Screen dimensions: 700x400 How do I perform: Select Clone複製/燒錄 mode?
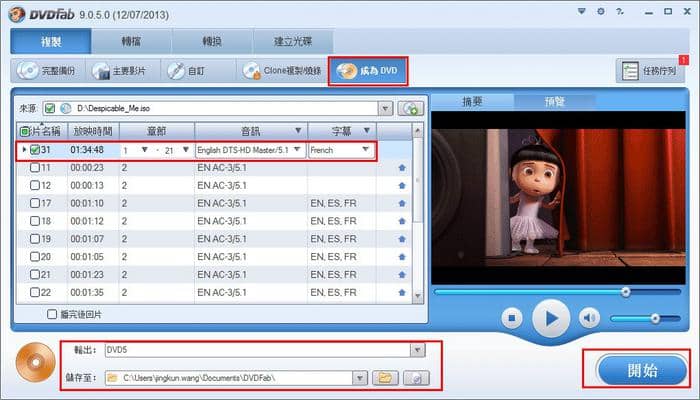pos(281,71)
